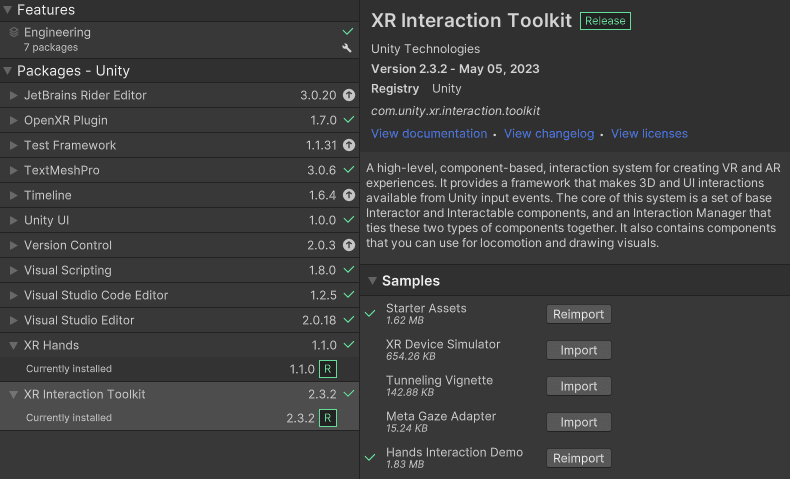790x479 pixels.
Task: Reimport the Hands Interaction Demo sample
Action: pyautogui.click(x=578, y=458)
